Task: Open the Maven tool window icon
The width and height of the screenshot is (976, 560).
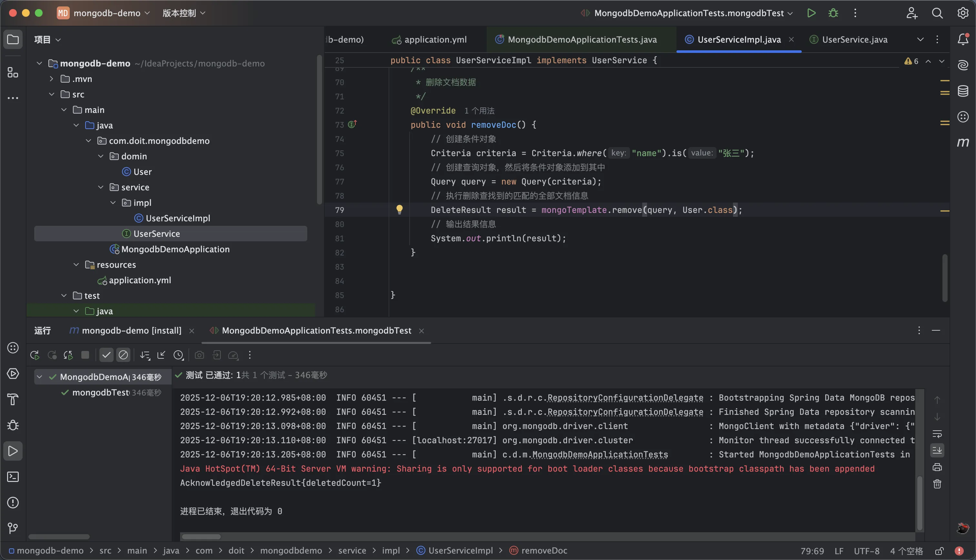Action: 962,143
